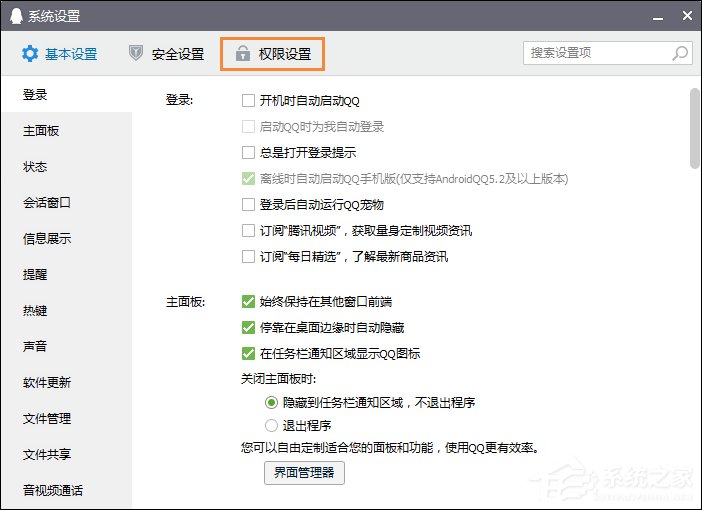Select 登录 in the sidebar

tap(66, 94)
